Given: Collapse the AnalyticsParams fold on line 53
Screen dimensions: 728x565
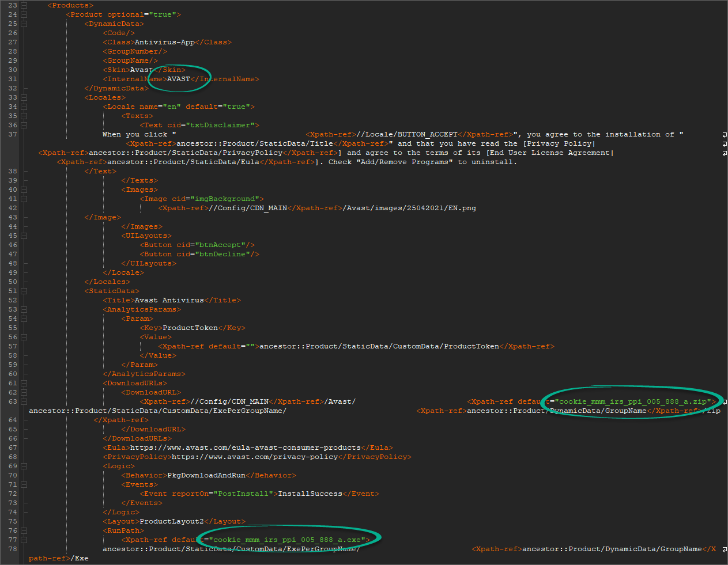Looking at the screenshot, I should tap(24, 309).
